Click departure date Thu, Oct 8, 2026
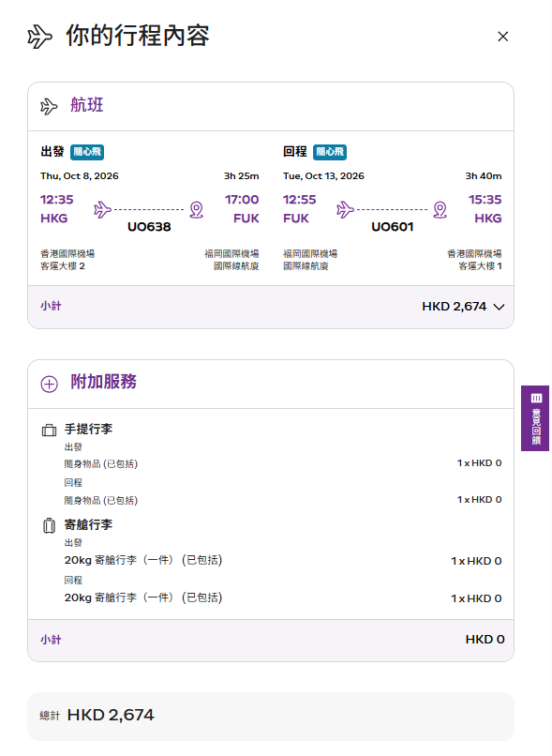Image resolution: width=552 pixels, height=756 pixels. click(80, 176)
